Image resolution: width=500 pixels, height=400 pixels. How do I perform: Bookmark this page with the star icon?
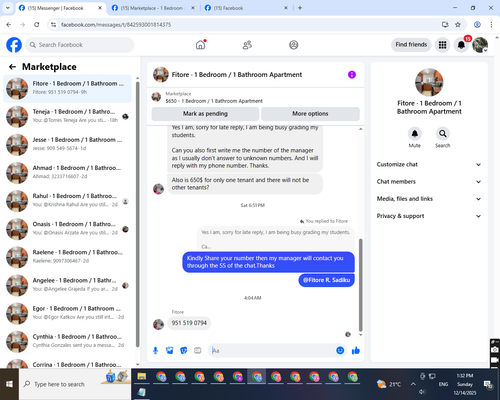click(x=458, y=25)
